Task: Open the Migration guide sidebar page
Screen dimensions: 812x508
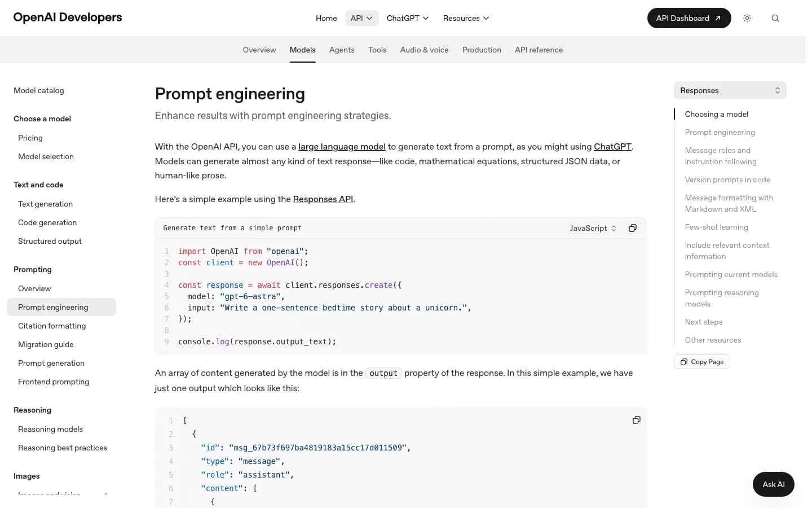Action: [46, 344]
